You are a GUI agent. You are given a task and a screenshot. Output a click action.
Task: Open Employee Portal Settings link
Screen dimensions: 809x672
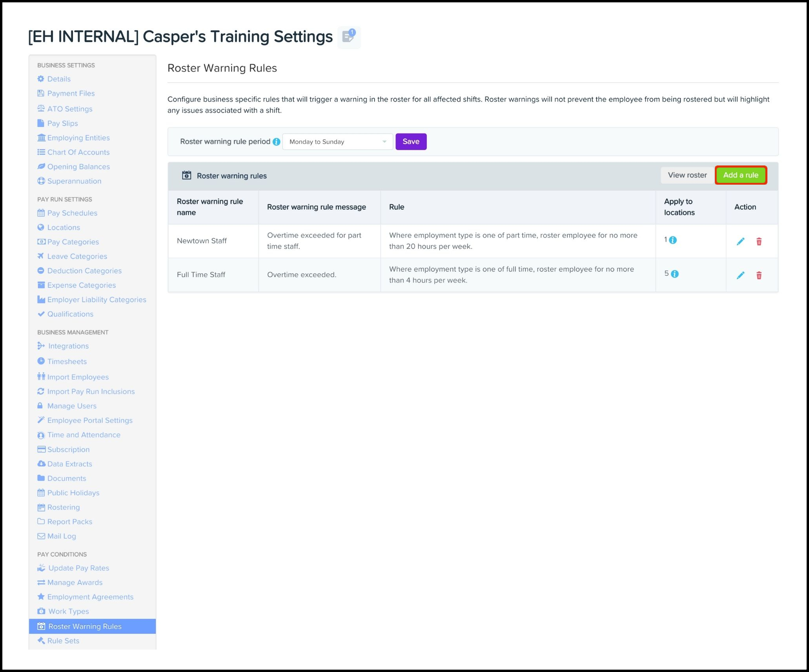pyautogui.click(x=90, y=420)
